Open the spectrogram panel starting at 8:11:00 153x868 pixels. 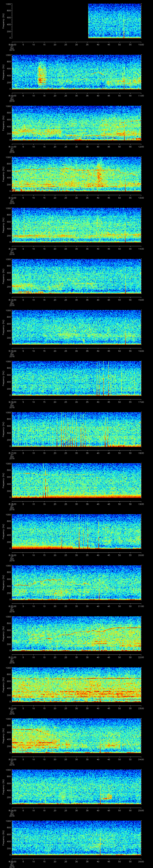(x=76, y=123)
